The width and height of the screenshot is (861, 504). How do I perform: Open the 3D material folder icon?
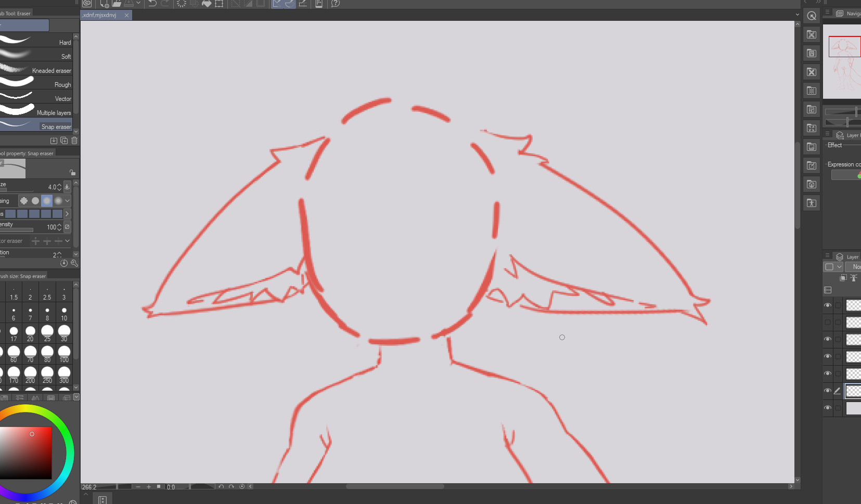pos(812,184)
